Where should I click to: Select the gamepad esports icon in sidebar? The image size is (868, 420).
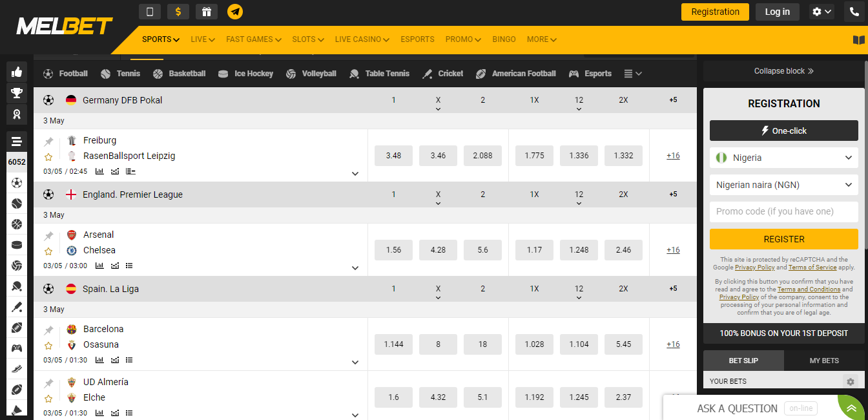click(17, 348)
